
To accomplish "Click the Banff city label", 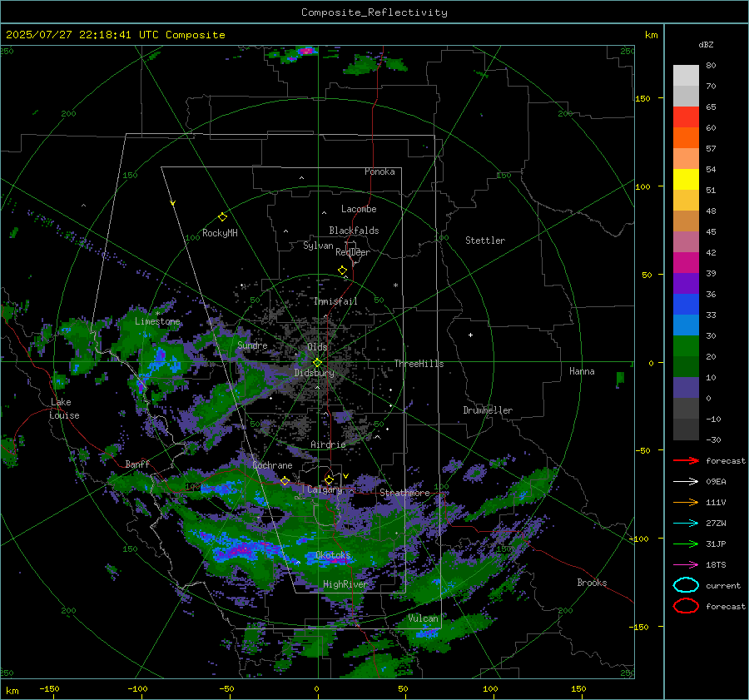I will click(137, 464).
